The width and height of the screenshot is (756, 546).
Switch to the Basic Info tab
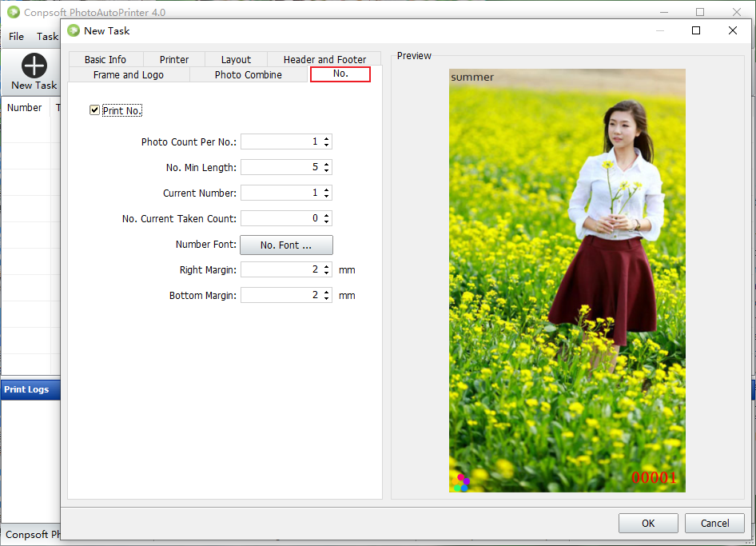105,59
